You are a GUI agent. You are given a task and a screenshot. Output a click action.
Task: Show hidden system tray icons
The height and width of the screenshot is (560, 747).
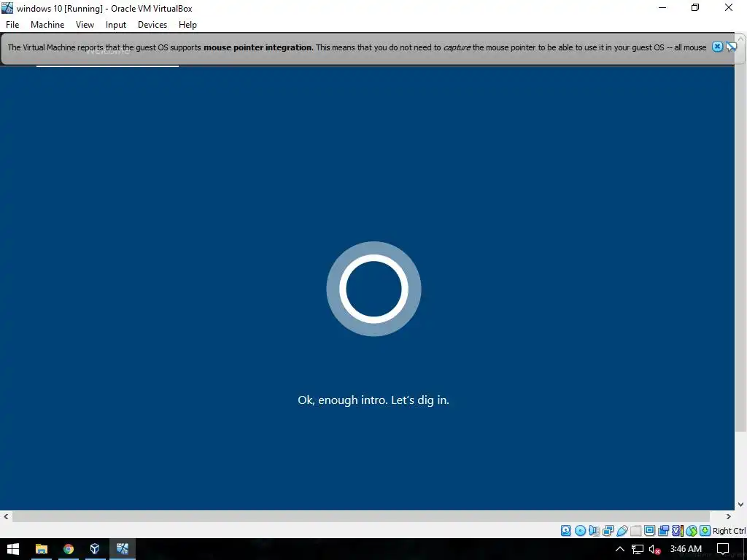pos(620,549)
